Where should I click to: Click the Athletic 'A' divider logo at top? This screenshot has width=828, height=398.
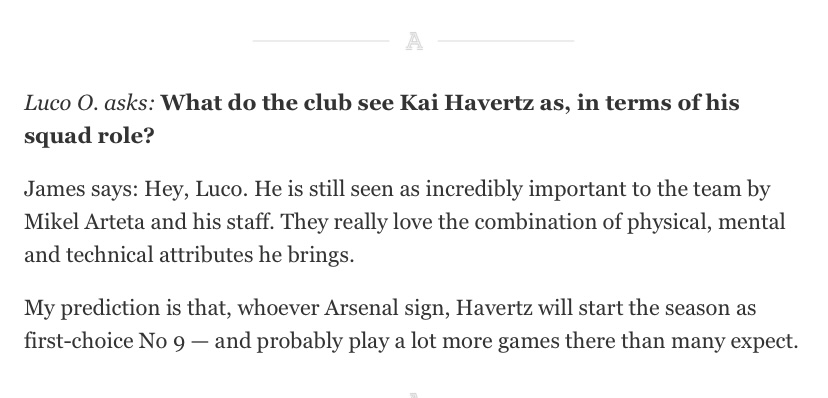pos(414,41)
